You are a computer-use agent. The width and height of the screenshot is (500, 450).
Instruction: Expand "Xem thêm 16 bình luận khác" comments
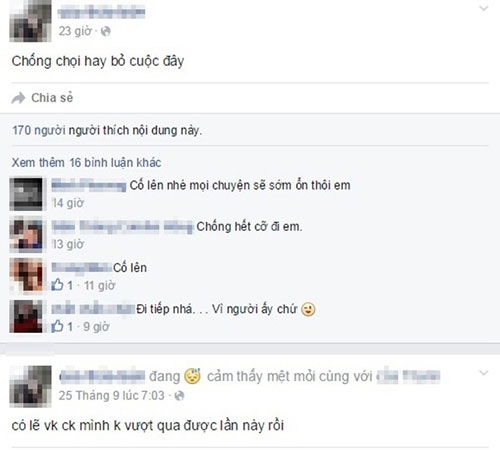pyautogui.click(x=86, y=163)
